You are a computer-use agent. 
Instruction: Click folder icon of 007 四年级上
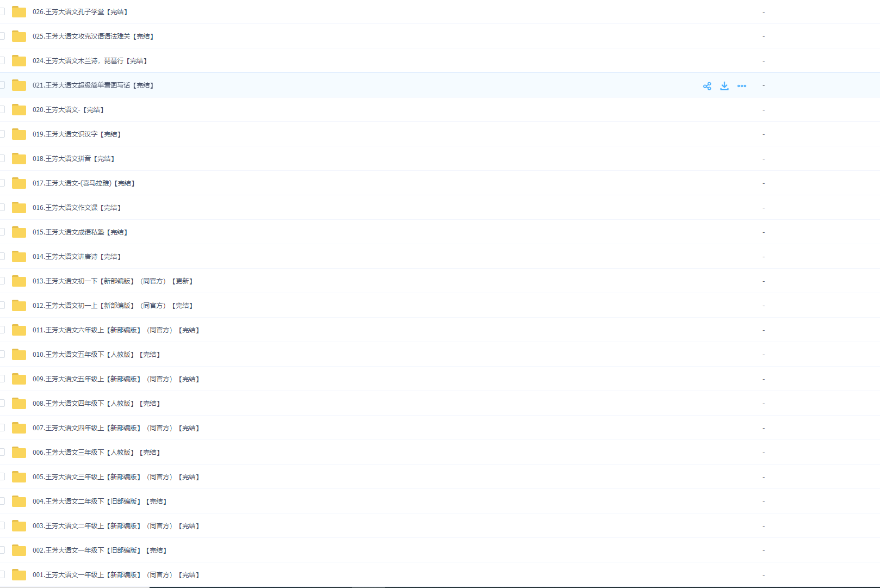click(19, 428)
